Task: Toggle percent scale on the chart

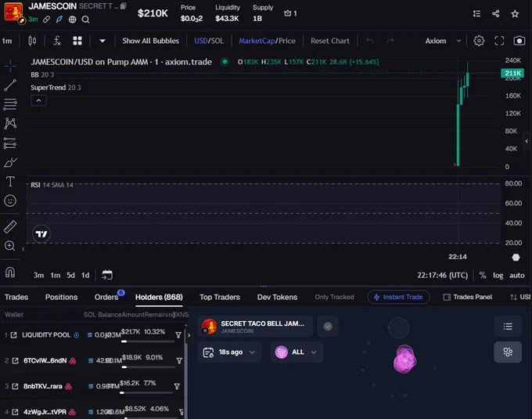Action: pos(483,275)
